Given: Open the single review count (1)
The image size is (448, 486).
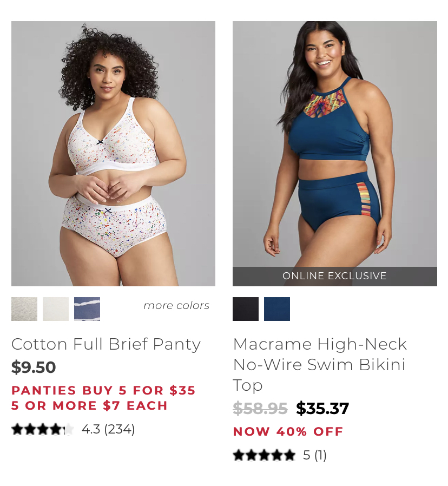Looking at the screenshot, I should (x=320, y=455).
